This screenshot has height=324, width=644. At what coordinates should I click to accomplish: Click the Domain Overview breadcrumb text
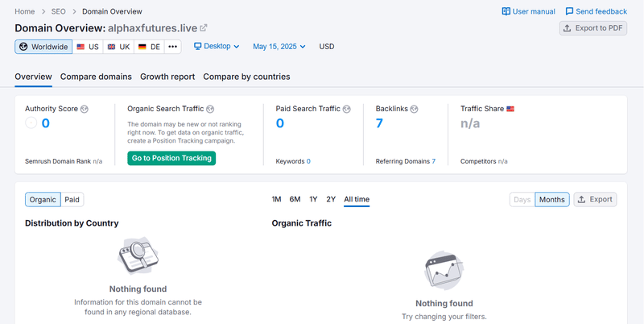(112, 11)
